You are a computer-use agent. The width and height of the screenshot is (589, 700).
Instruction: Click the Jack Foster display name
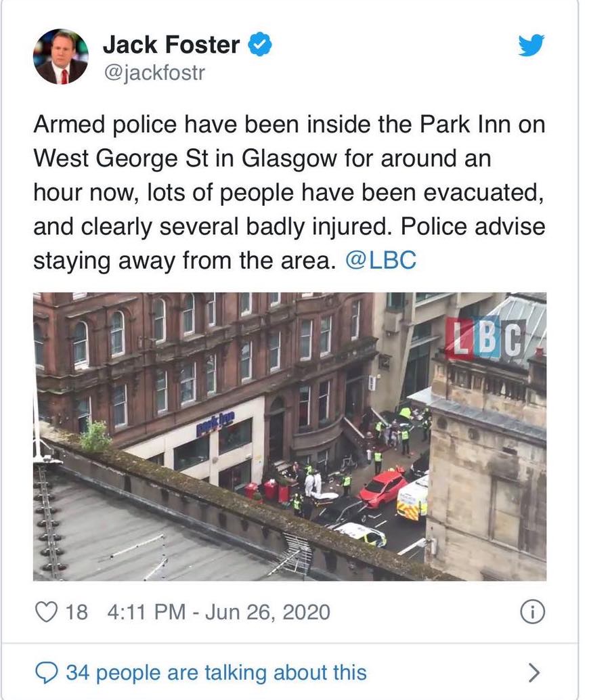(171, 45)
